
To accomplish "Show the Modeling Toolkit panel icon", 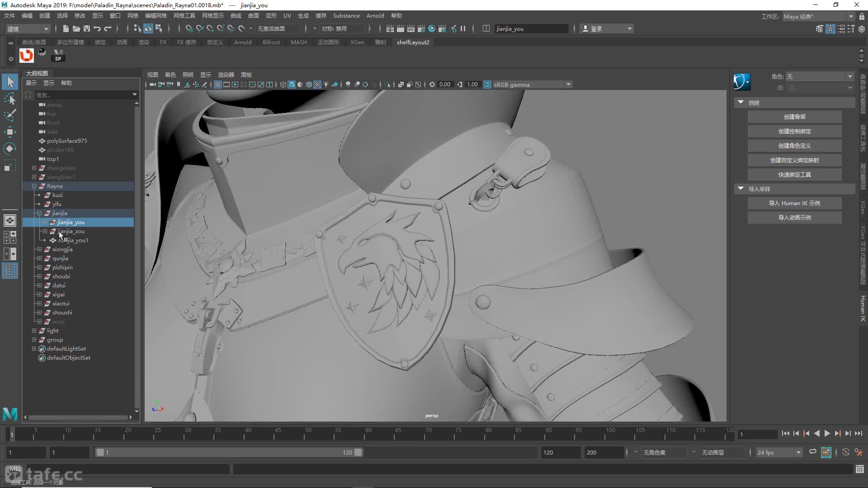I will pyautogui.click(x=820, y=29).
